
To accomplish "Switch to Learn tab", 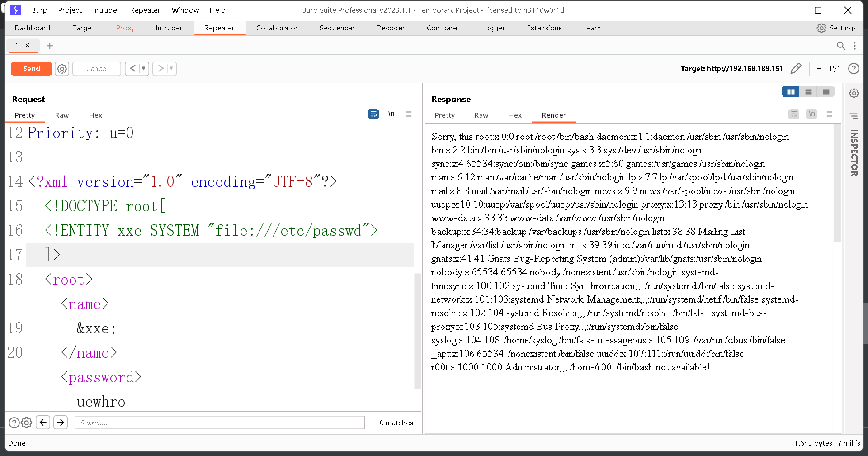I will point(592,28).
